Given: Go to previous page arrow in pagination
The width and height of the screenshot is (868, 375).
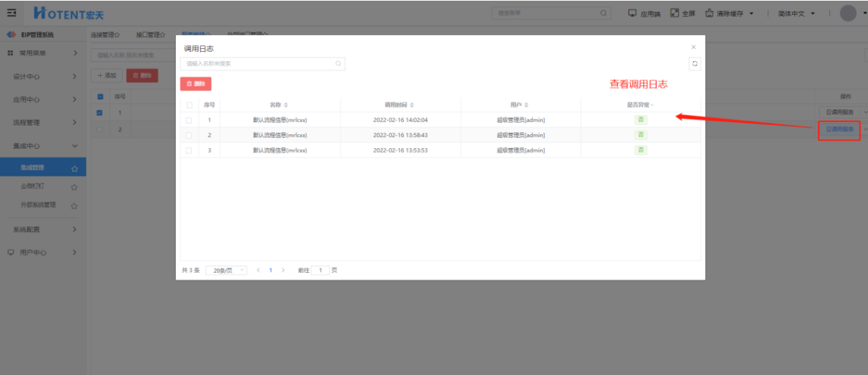Looking at the screenshot, I should point(258,271).
